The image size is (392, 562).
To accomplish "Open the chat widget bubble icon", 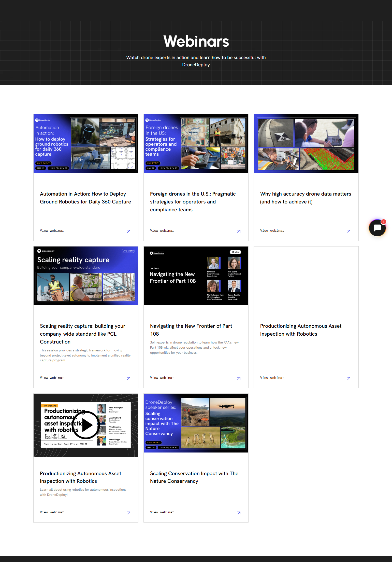I will tap(377, 228).
